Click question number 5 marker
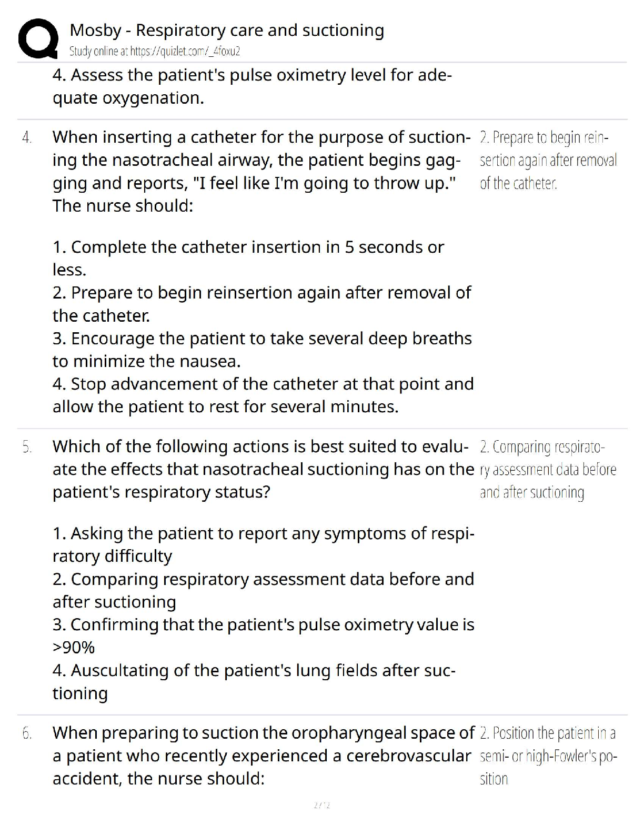This screenshot has height=834, width=644. point(27,447)
